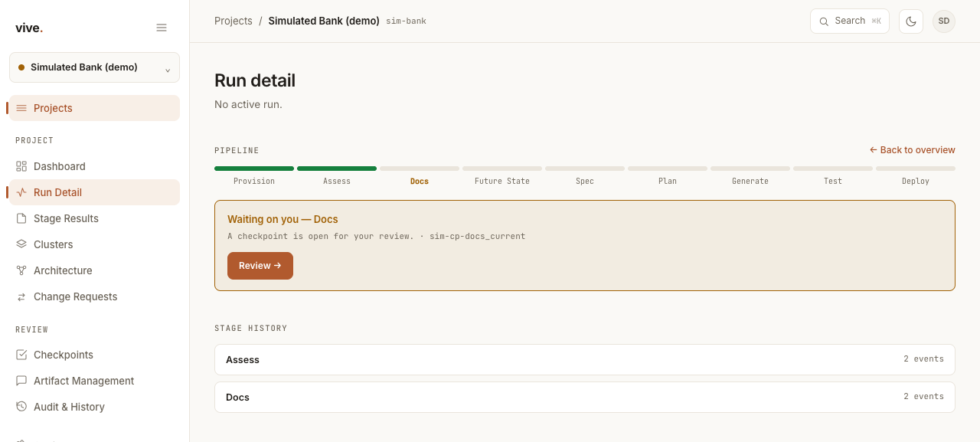Navigate to Clusters
The height and width of the screenshot is (442, 980).
point(94,244)
